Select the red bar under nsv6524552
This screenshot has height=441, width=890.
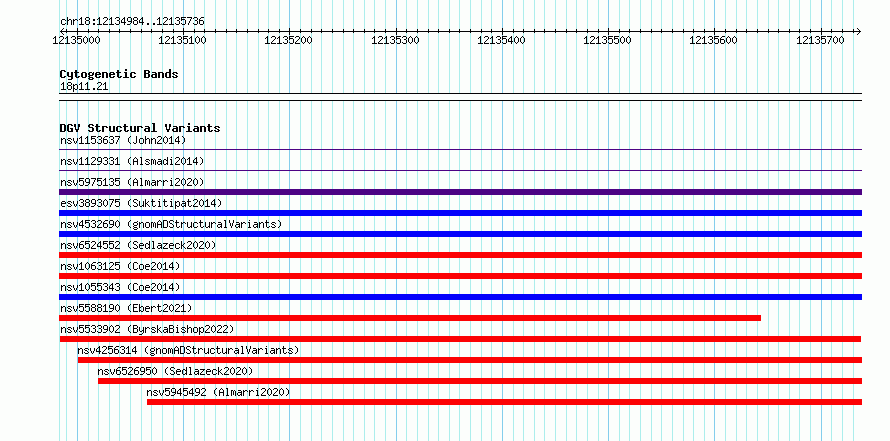[x=461, y=255]
